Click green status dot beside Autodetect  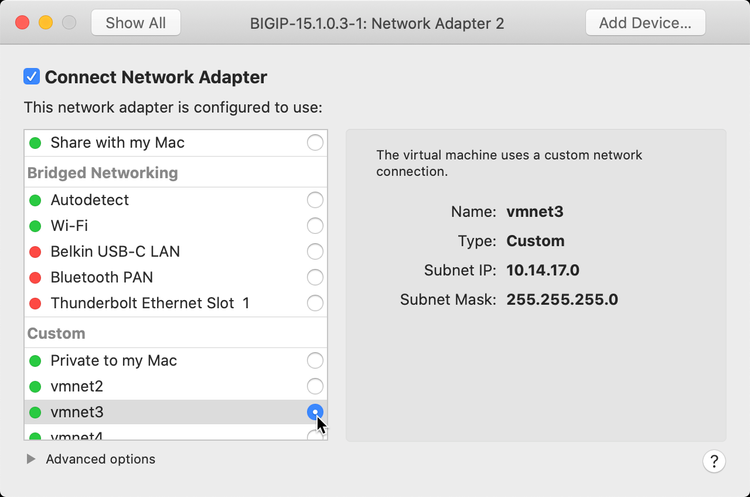35,200
